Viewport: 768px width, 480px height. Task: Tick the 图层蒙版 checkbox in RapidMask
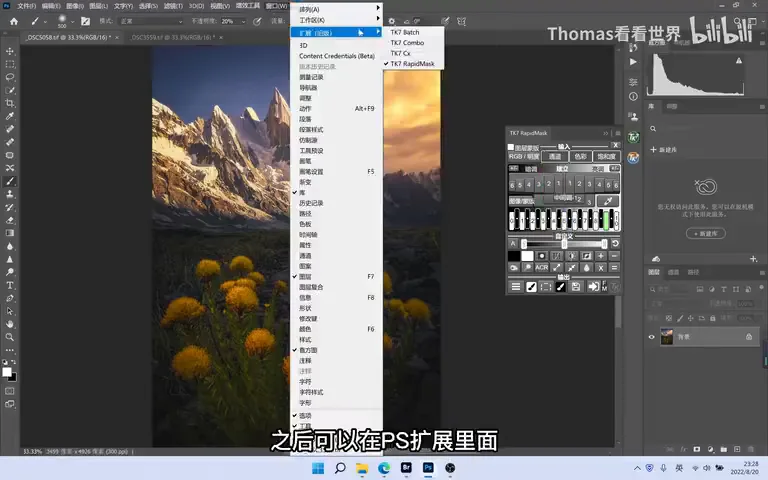pyautogui.click(x=511, y=147)
